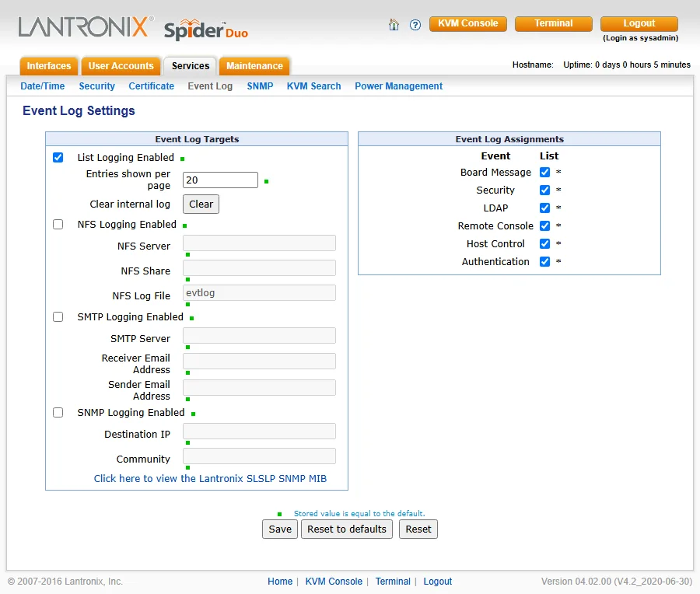The width and height of the screenshot is (700, 594).
Task: Click the Home house icon
Action: (x=394, y=25)
